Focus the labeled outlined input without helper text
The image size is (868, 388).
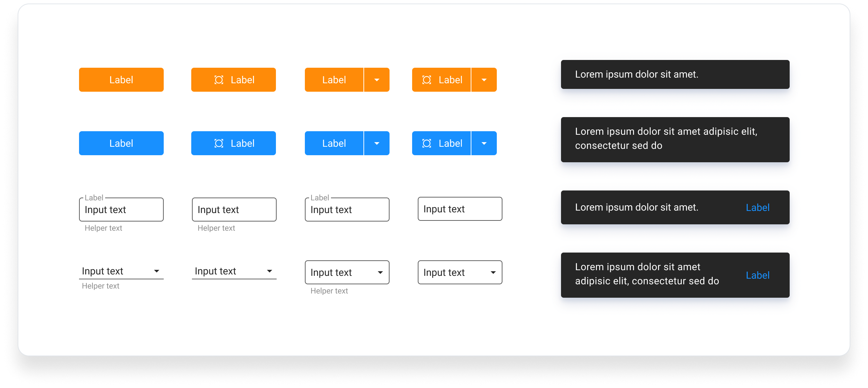347,210
